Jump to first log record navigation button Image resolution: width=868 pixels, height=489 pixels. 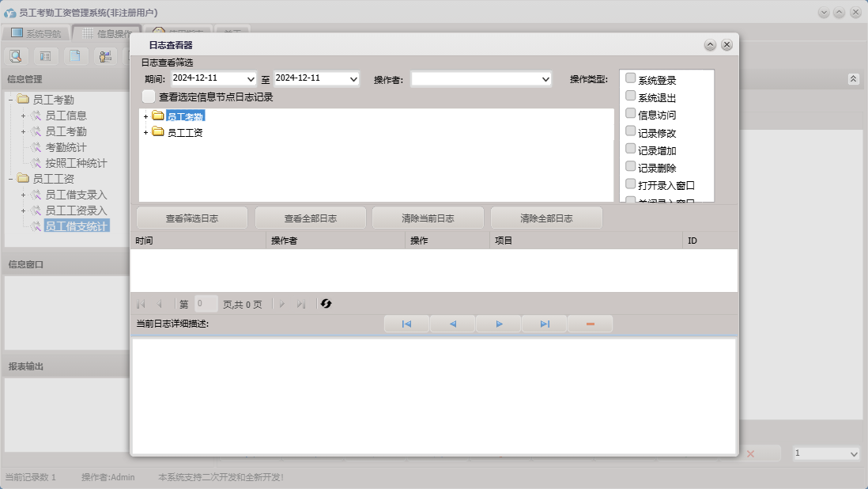406,324
